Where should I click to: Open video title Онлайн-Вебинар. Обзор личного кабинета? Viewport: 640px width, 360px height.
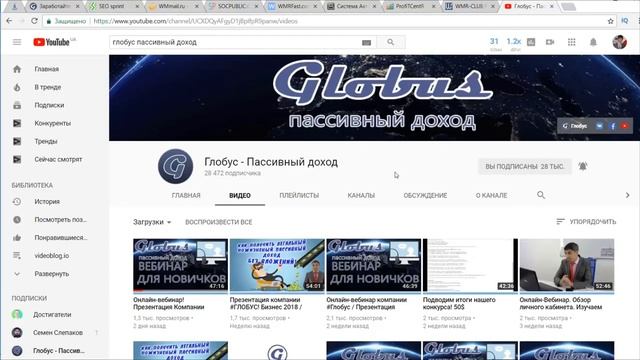pyautogui.click(x=561, y=303)
